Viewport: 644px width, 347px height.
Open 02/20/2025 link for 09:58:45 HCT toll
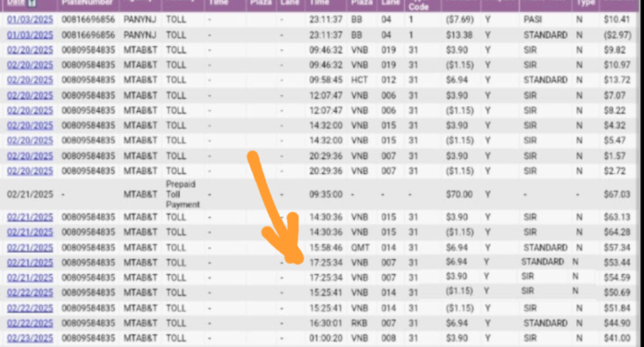30,80
